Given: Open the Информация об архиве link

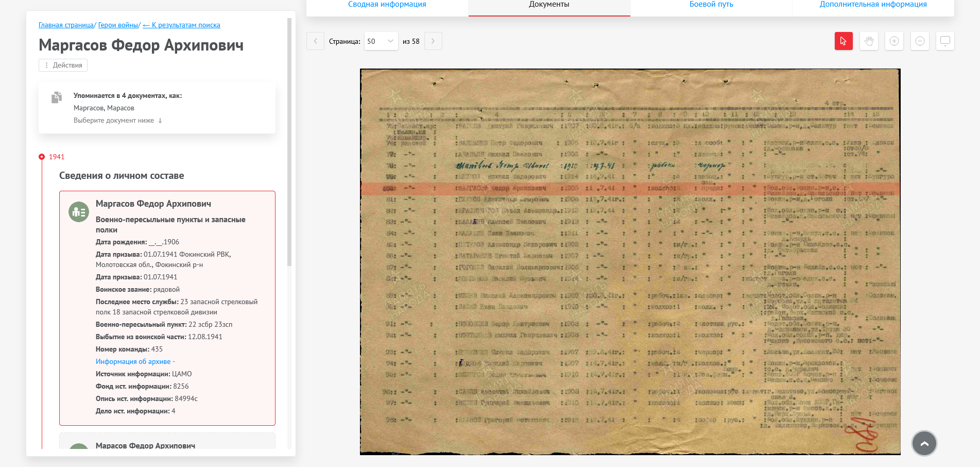Looking at the screenshot, I should point(133,362).
